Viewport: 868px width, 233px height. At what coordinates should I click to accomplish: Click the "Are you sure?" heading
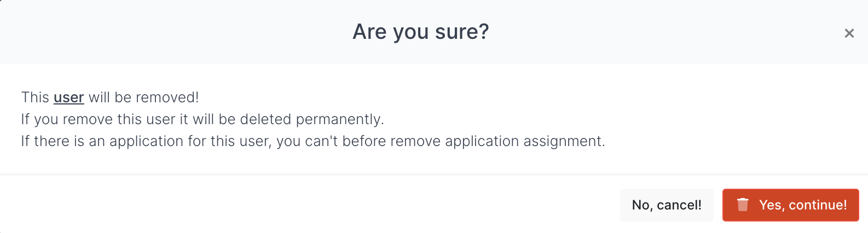(420, 32)
